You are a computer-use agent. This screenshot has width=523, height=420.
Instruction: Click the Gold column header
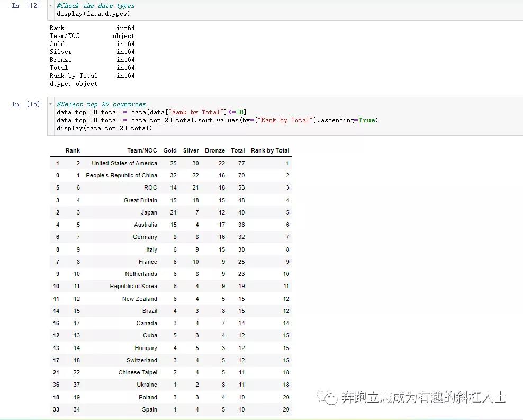[x=170, y=150]
